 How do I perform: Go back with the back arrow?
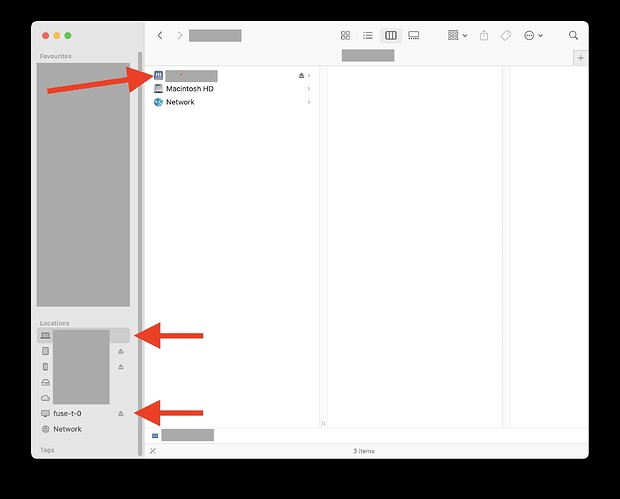[160, 36]
